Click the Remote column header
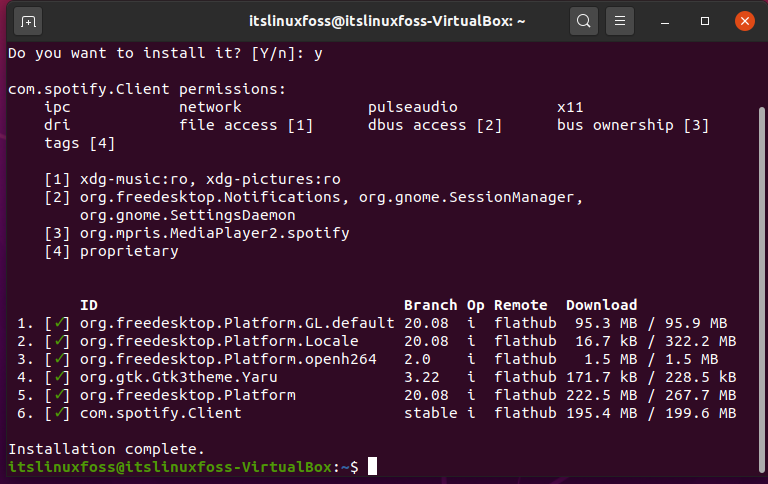The width and height of the screenshot is (768, 484). 521,305
